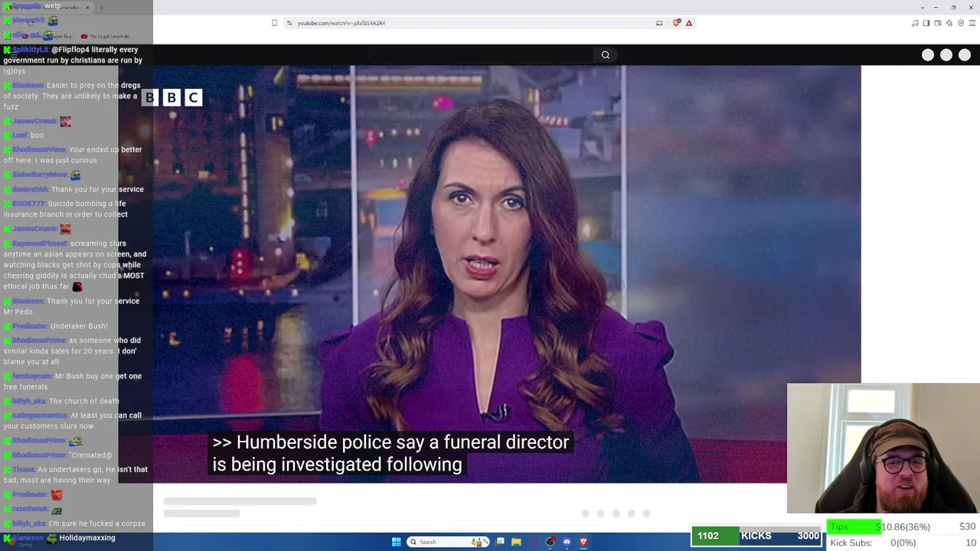Screen dimensions: 980x551
Task: Open File Explorer from the taskbar
Action: pos(516,542)
